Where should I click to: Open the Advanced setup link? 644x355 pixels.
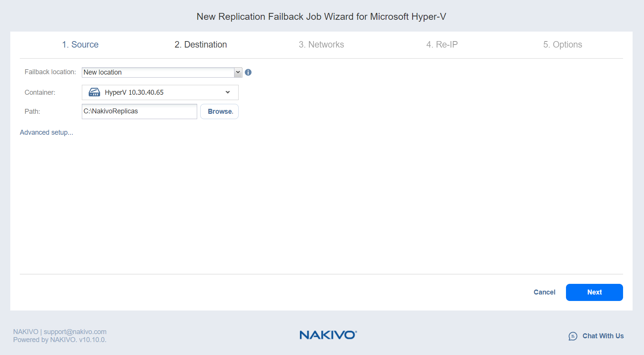tap(46, 132)
